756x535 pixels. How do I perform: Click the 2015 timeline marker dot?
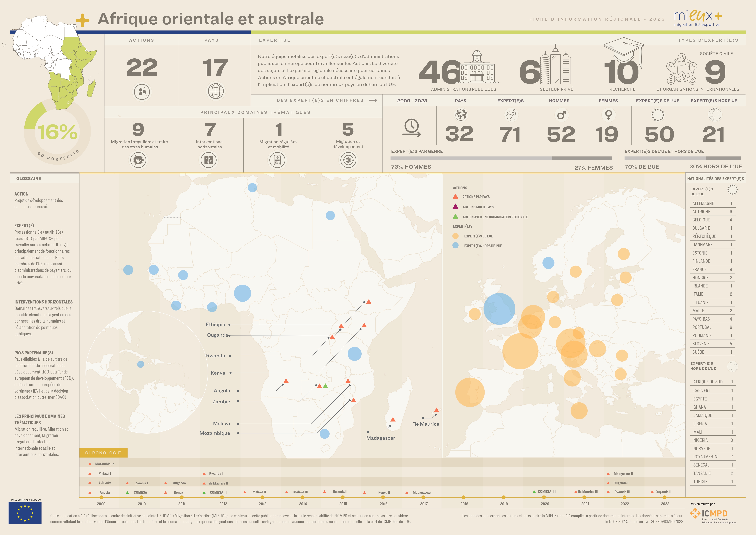point(343,497)
